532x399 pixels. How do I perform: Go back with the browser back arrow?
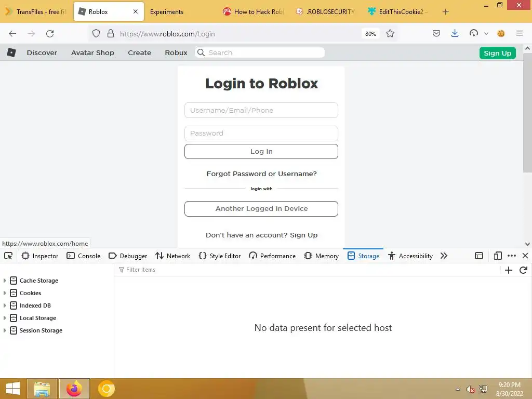pos(12,34)
